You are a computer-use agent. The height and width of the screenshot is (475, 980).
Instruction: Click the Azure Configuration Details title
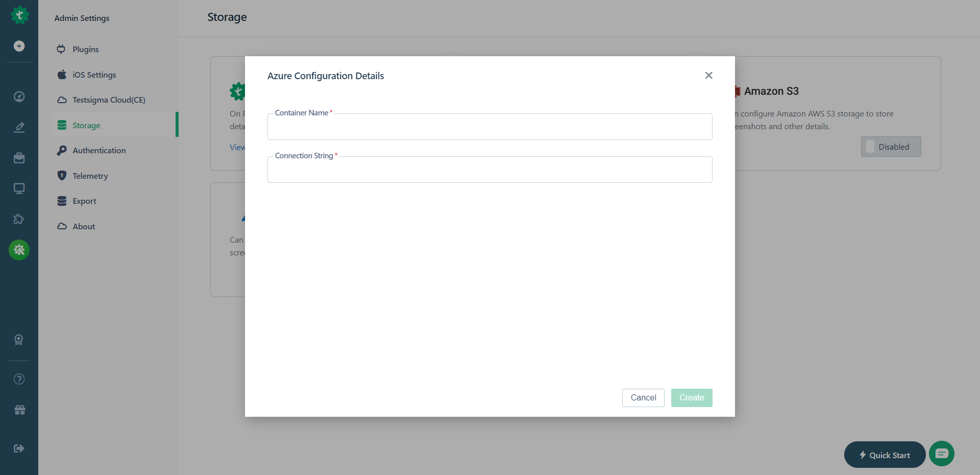click(x=326, y=76)
